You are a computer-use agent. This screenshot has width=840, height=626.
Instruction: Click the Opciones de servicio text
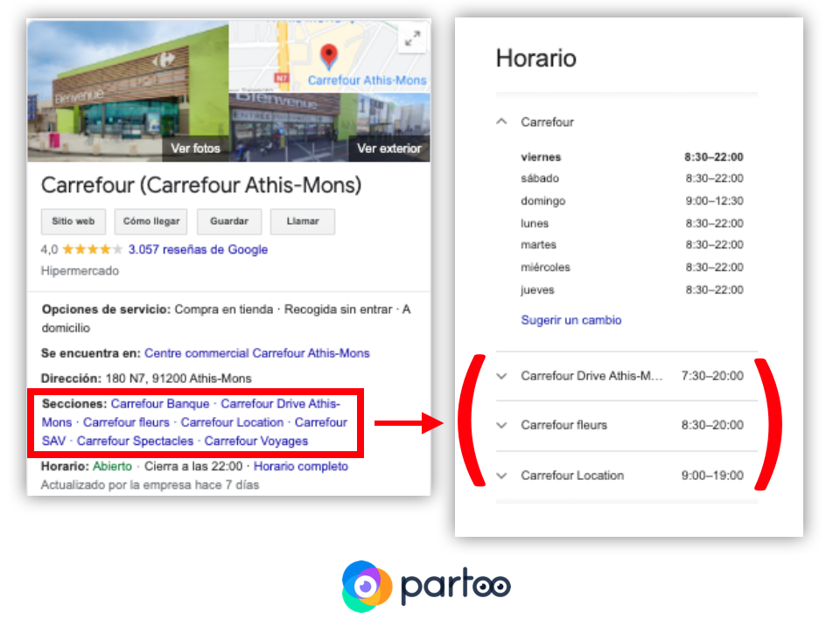106,310
